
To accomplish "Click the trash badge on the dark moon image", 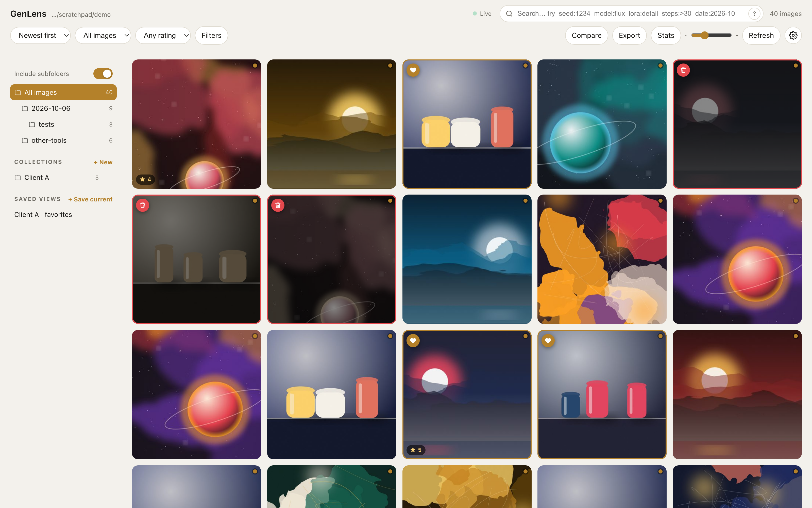I will [x=683, y=70].
